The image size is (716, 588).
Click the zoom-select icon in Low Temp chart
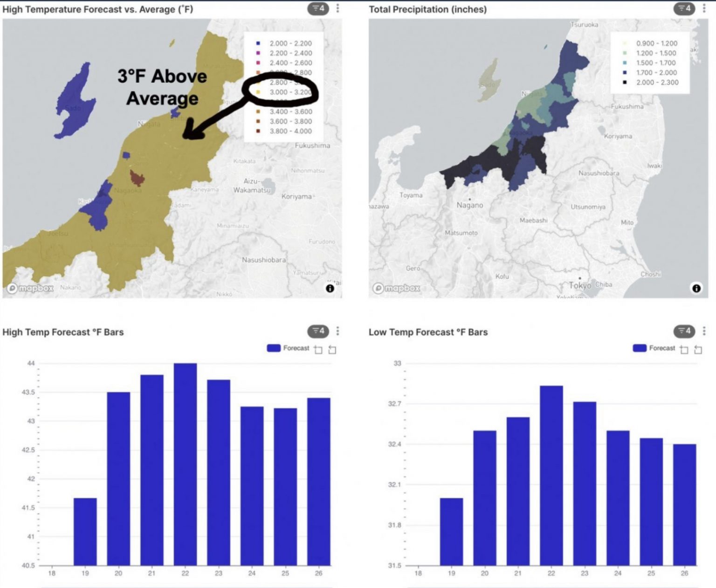[x=684, y=349]
